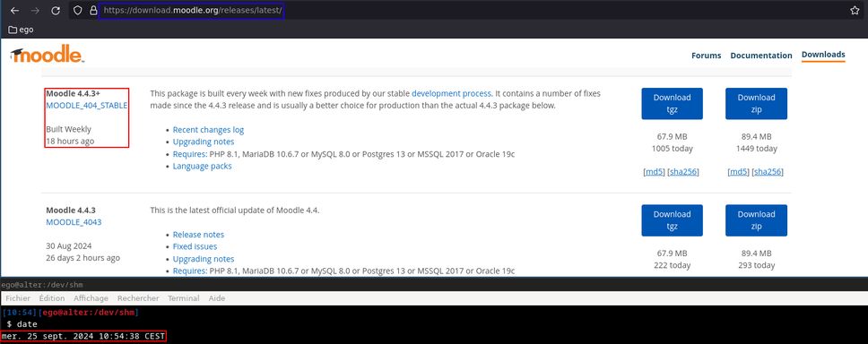868x344 pixels.
Task: Bookmark the page with the star icon
Action: [x=855, y=11]
